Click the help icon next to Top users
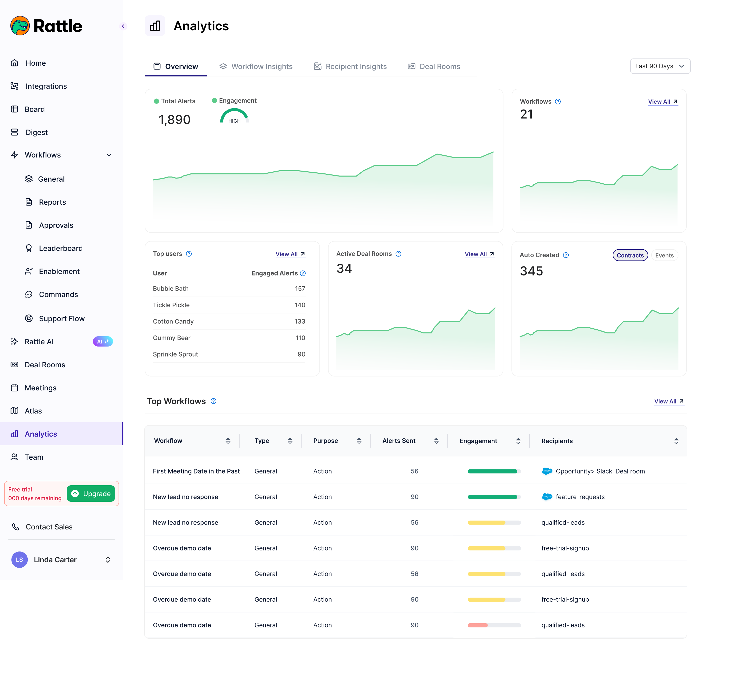 (189, 254)
